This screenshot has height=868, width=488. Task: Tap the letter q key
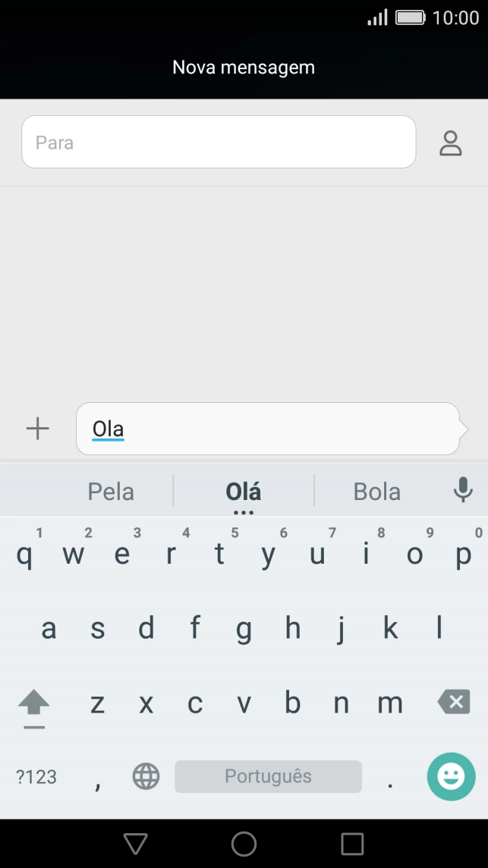coord(25,555)
